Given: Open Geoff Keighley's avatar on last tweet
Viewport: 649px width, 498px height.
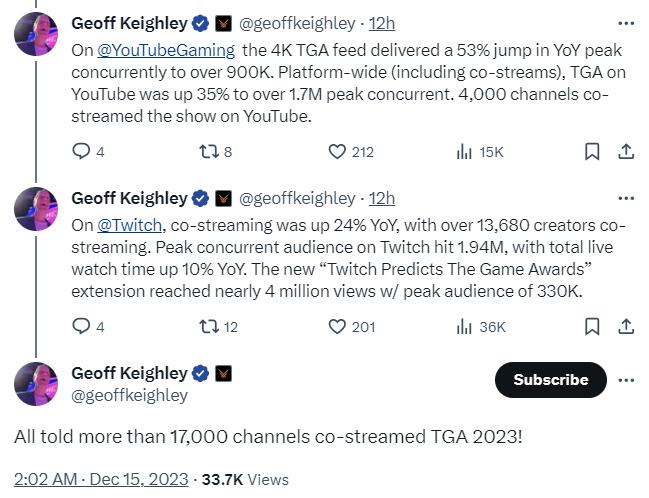Looking at the screenshot, I should click(36, 383).
